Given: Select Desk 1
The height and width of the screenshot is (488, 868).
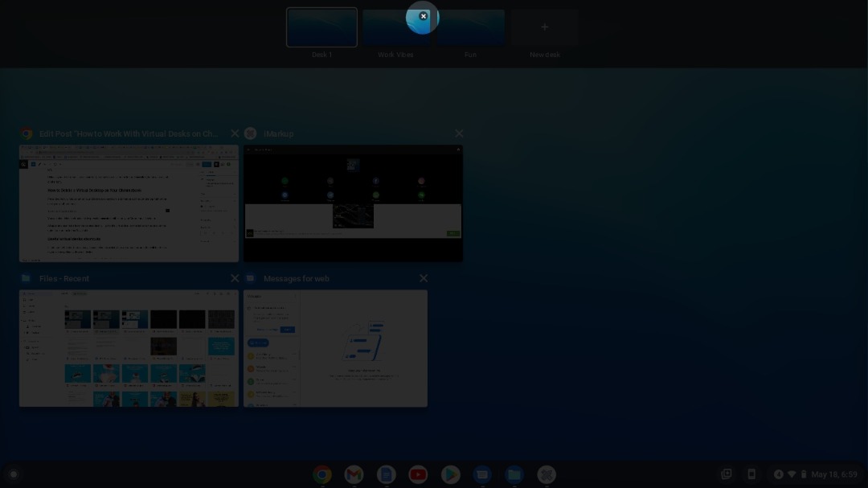Looking at the screenshot, I should click(321, 27).
